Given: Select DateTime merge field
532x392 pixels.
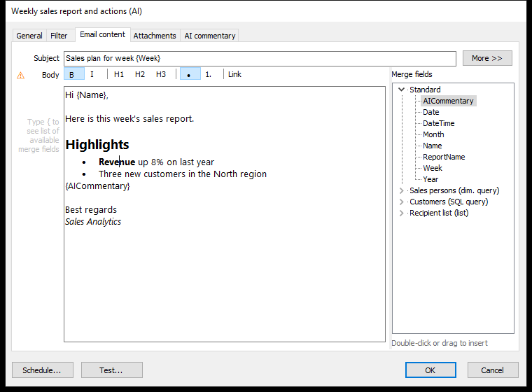Looking at the screenshot, I should click(x=438, y=123).
